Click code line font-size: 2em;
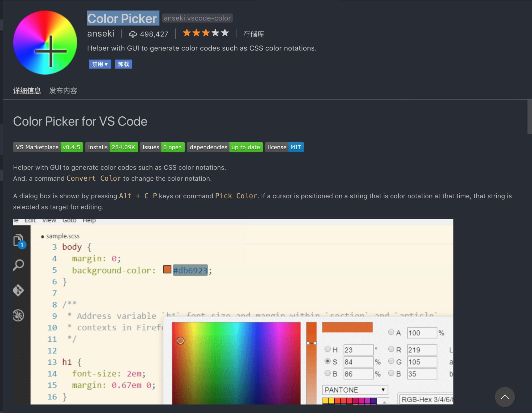The height and width of the screenshot is (413, 532). [x=109, y=374]
